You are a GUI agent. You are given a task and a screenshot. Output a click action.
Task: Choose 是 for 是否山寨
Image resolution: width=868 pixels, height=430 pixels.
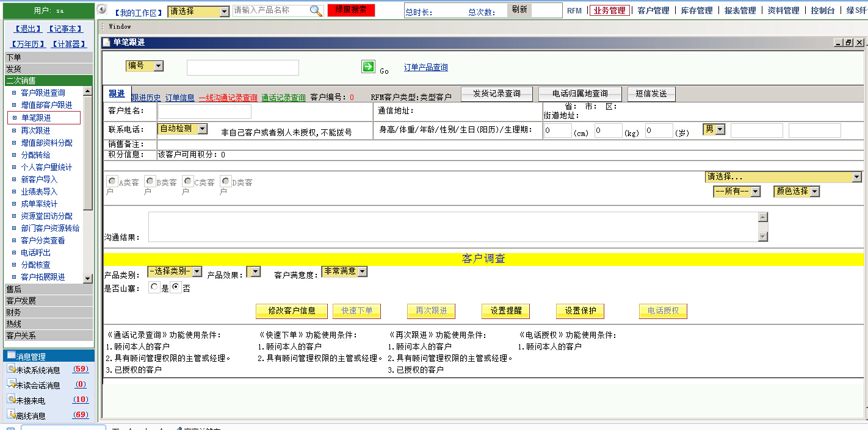[x=155, y=286]
